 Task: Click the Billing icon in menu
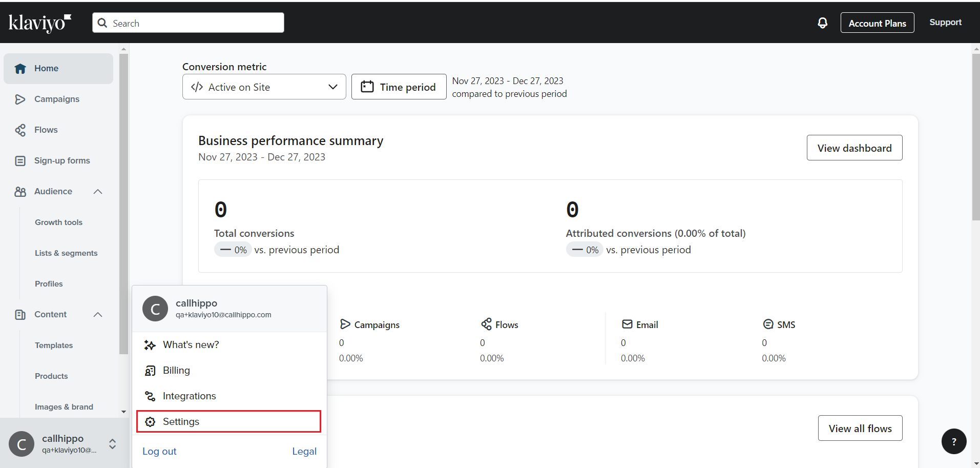click(150, 371)
